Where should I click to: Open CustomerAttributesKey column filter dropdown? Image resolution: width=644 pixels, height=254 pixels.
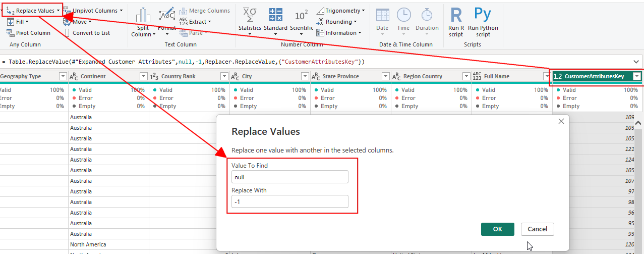pyautogui.click(x=637, y=76)
